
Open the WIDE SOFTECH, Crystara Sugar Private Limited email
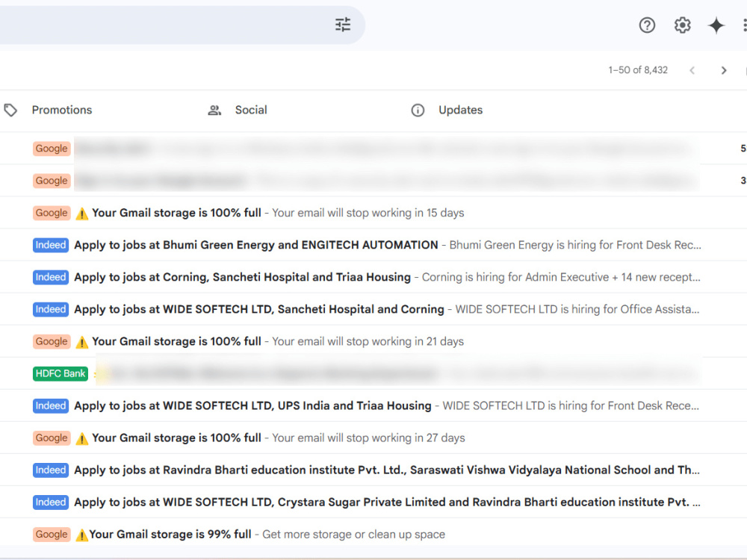point(373,502)
